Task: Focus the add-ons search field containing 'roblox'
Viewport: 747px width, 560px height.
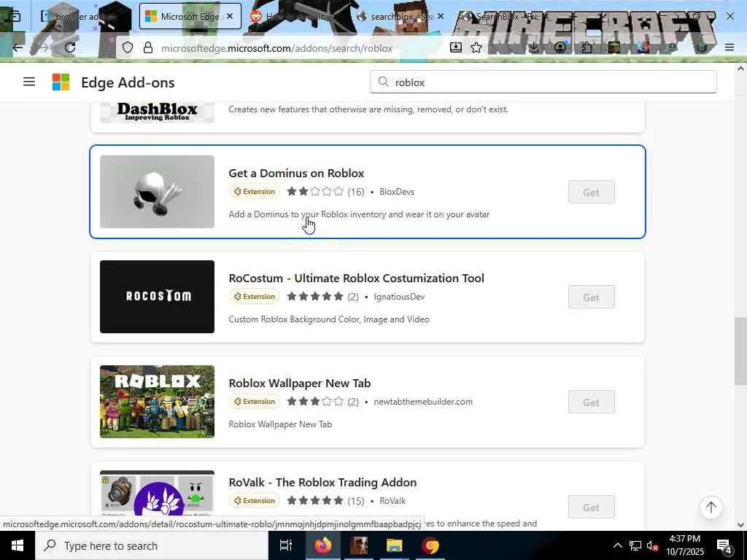Action: [x=543, y=82]
